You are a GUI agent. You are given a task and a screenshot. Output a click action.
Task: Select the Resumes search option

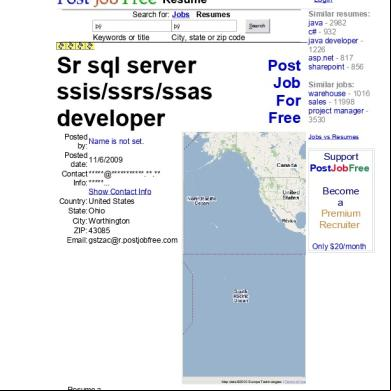click(213, 15)
